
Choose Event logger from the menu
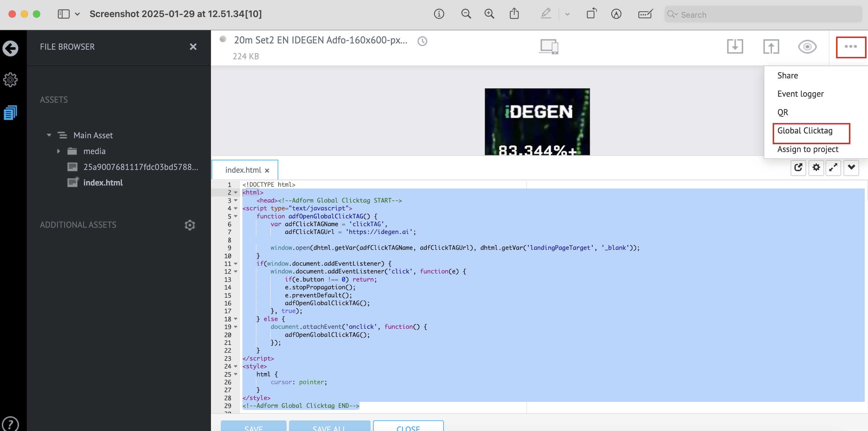(x=800, y=94)
